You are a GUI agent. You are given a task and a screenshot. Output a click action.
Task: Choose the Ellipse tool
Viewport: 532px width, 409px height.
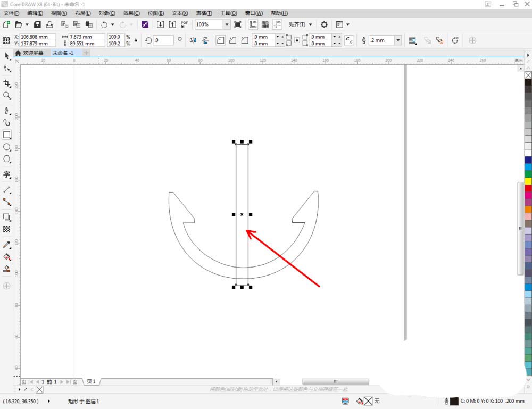tap(7, 147)
